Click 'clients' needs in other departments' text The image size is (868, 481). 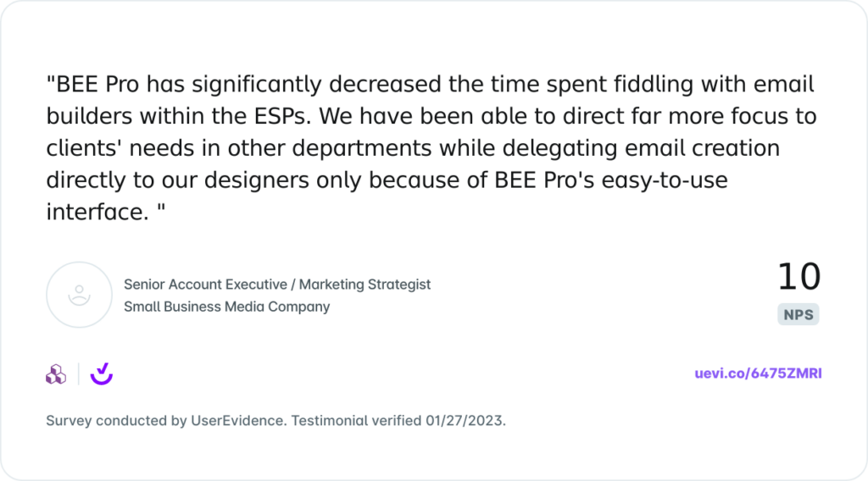(x=238, y=148)
